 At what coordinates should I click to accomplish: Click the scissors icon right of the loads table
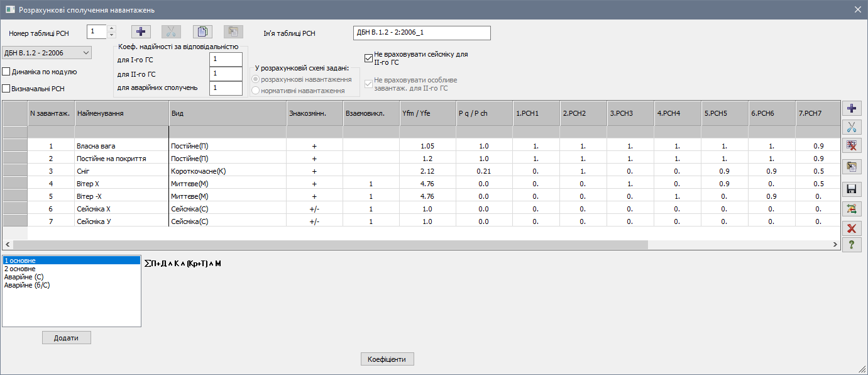pyautogui.click(x=852, y=127)
